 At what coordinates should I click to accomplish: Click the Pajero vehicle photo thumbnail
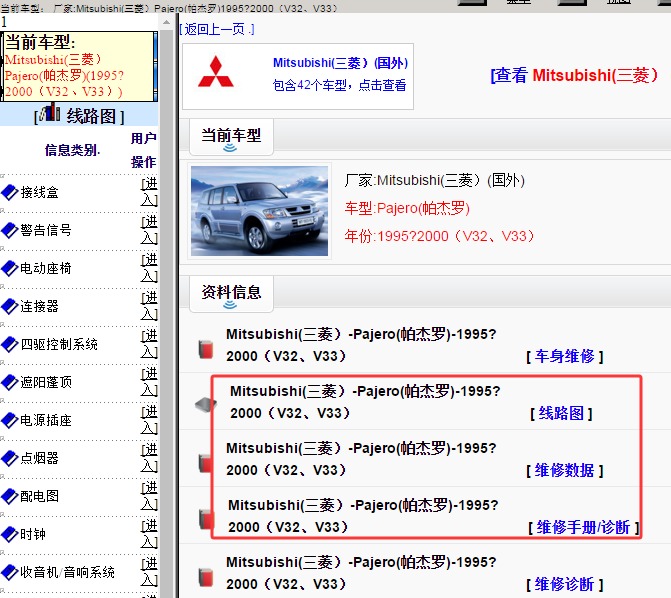pyautogui.click(x=259, y=211)
